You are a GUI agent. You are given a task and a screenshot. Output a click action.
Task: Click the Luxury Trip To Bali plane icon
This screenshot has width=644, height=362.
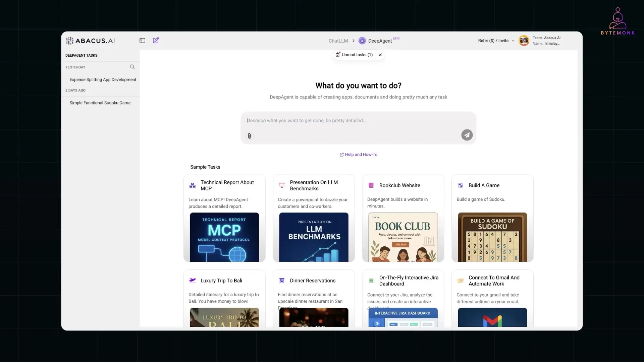[x=193, y=281]
